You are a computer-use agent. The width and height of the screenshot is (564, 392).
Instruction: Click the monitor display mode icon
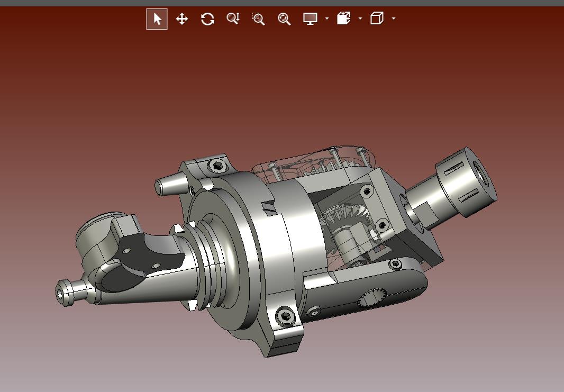point(310,19)
